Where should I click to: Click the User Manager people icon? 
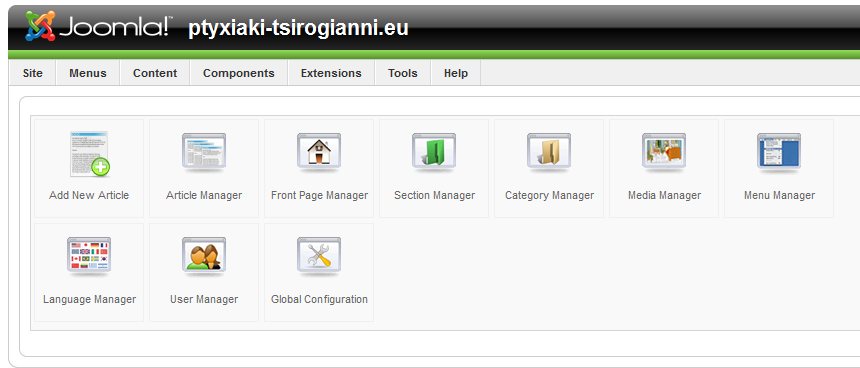204,256
